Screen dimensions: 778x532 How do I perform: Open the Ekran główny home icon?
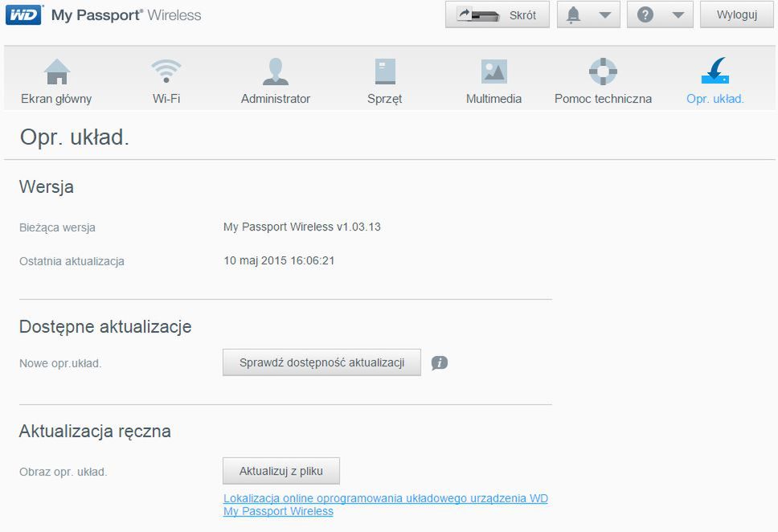click(57, 72)
